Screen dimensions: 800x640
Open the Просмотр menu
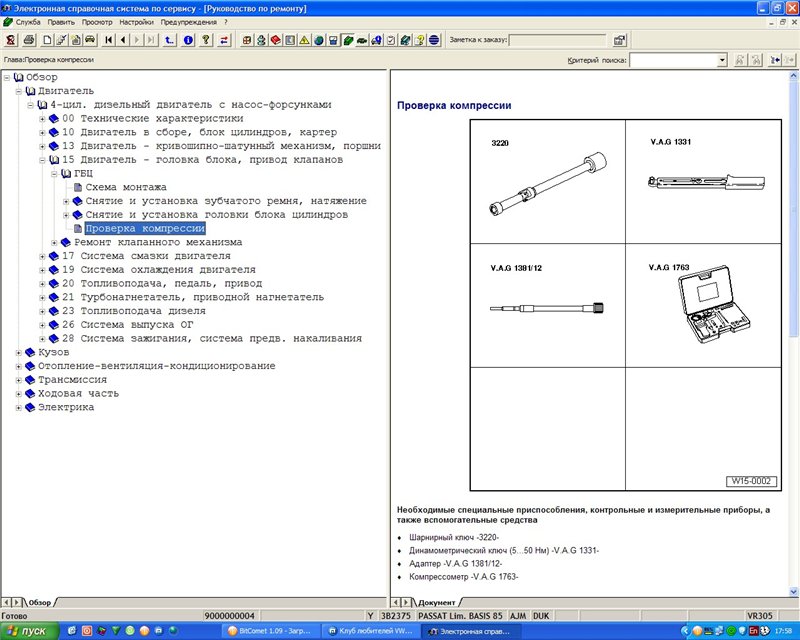[x=97, y=22]
